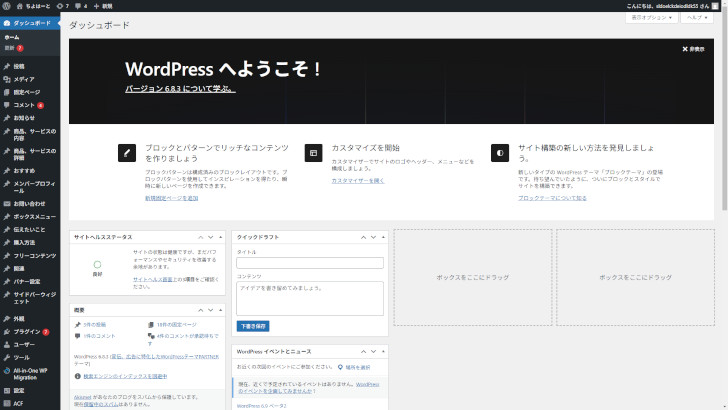This screenshot has height=410, width=728.
Task: Click the half-circle styles icon in welcome panel
Action: point(500,153)
